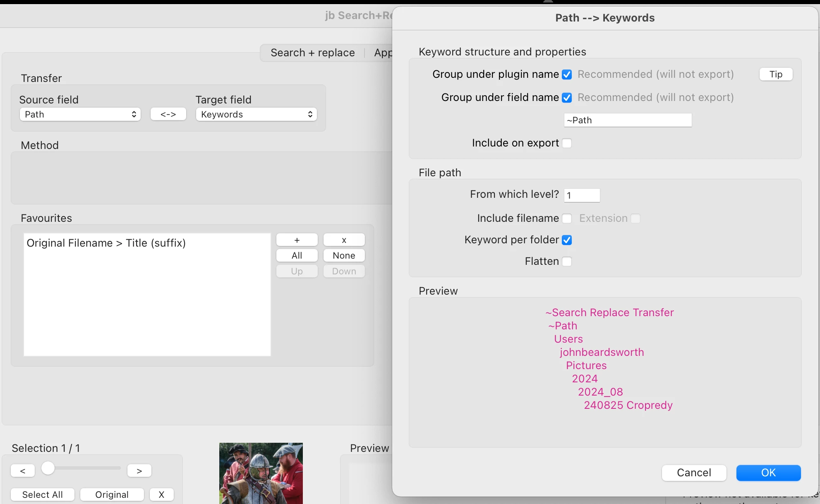The image size is (820, 504).
Task: Click the selection slider handle
Action: coord(48,468)
